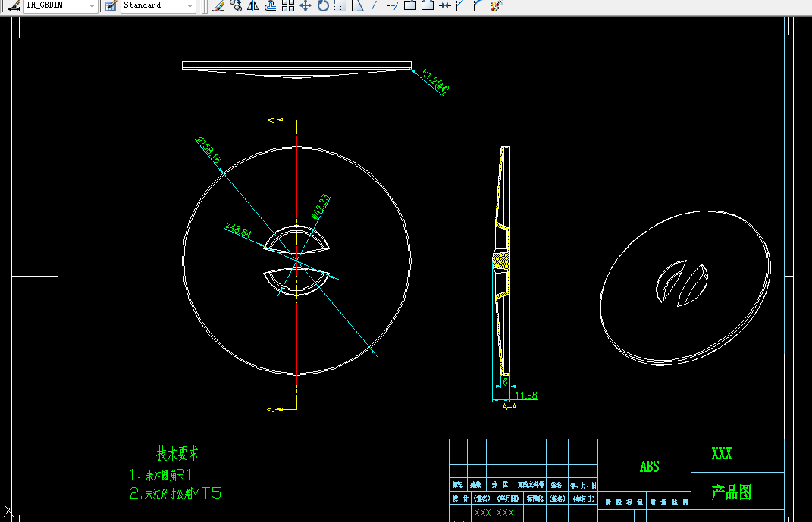Viewport: 812px width, 522px height.
Task: Click the XXX text above 产品图
Action: (x=721, y=454)
